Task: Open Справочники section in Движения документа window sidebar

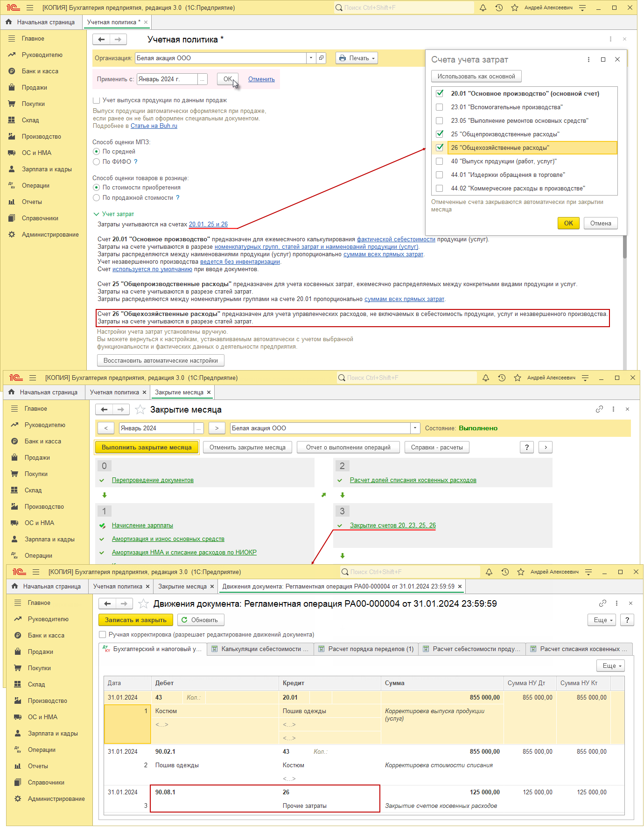Action: (x=46, y=783)
